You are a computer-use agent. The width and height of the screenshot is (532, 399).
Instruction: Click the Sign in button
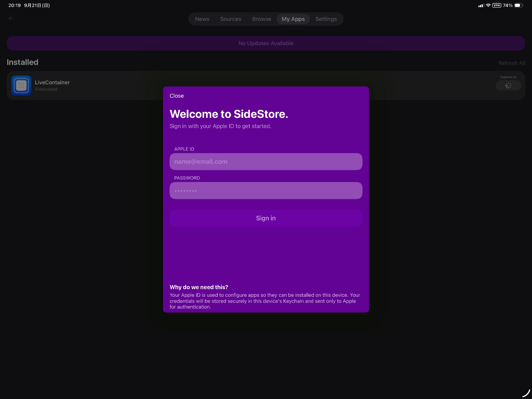tap(266, 218)
